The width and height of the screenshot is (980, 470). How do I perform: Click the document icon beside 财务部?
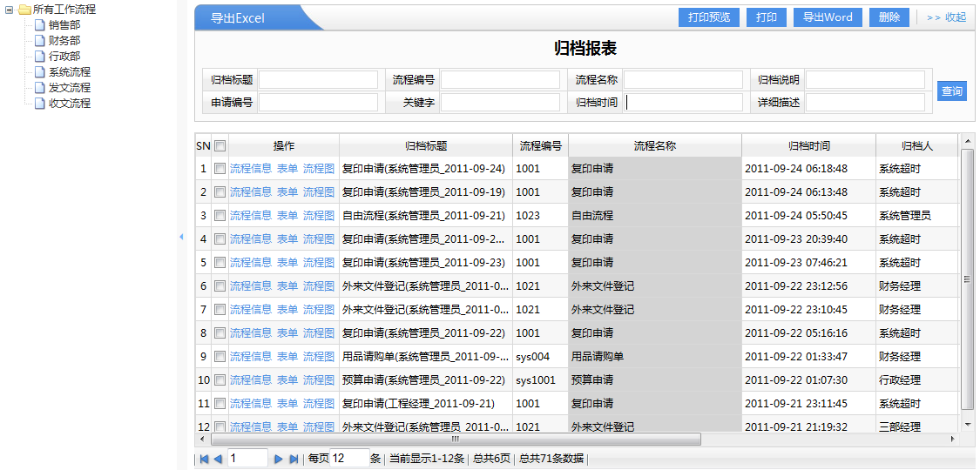click(39, 41)
